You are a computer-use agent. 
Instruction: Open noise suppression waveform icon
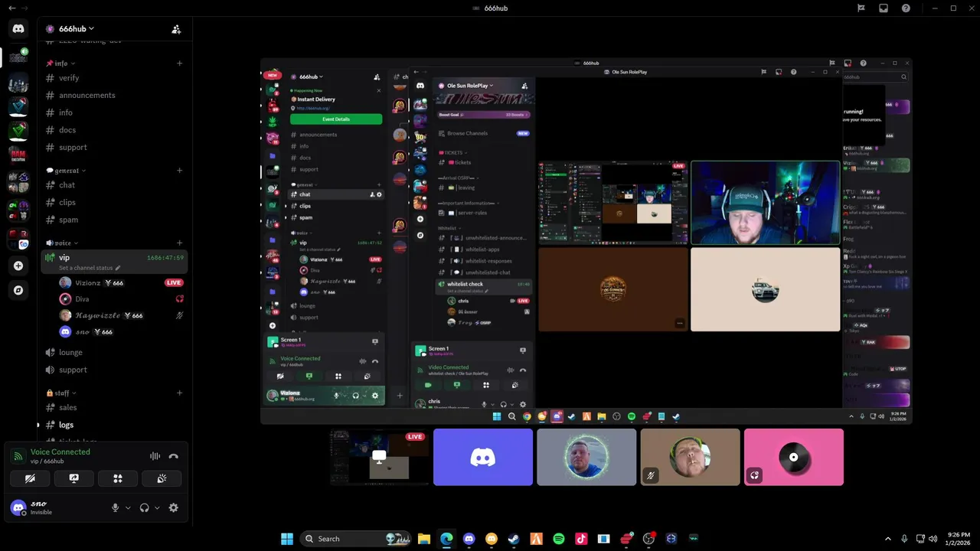155,456
